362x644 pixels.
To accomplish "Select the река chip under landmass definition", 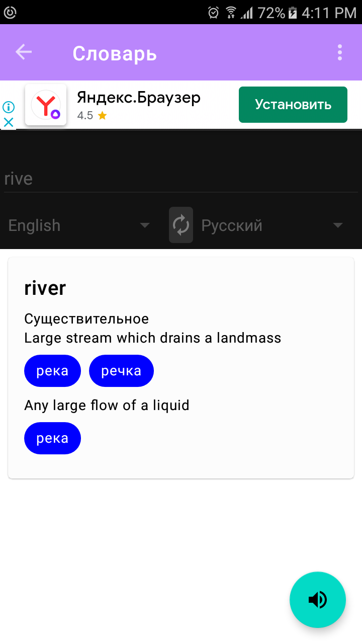I will [52, 371].
